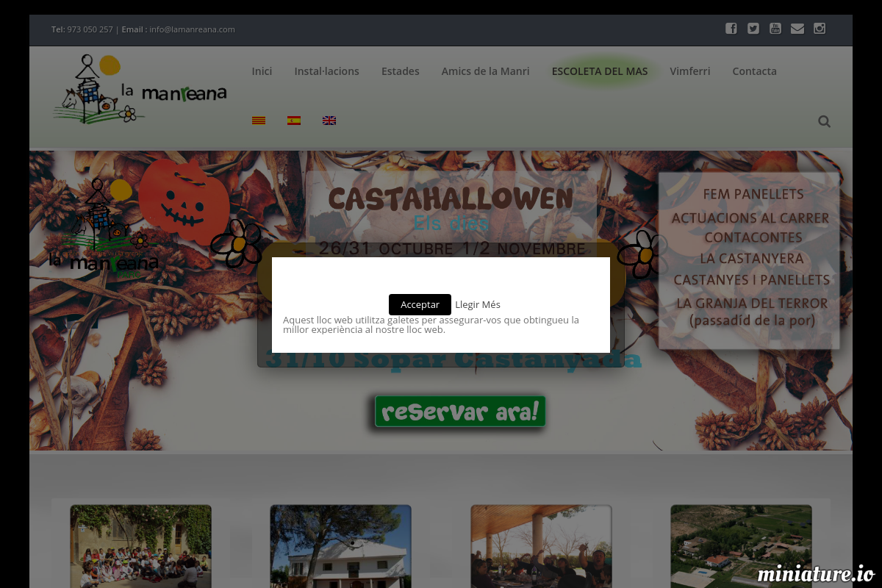Click ACTUACIONS AL CARRER banner text
This screenshot has height=588, width=882.
coord(750,218)
